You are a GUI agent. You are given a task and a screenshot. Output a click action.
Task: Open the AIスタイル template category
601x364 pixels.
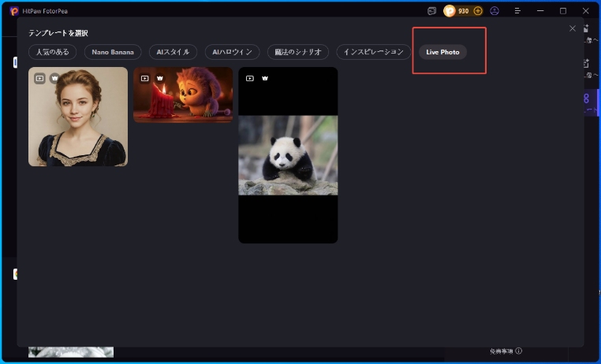point(173,52)
